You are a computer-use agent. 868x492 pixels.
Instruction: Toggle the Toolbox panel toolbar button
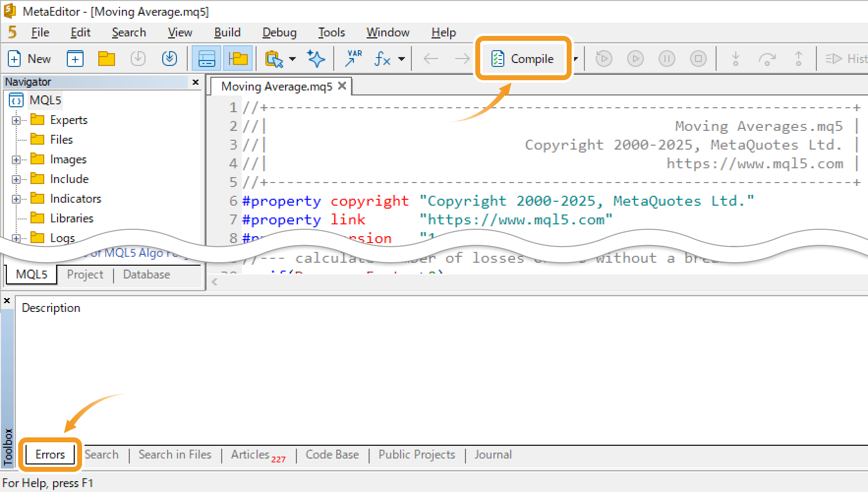click(x=206, y=59)
